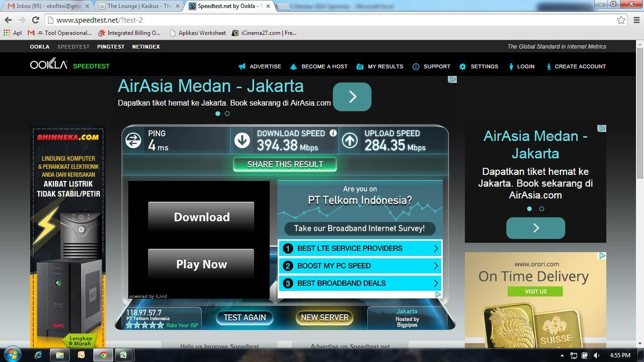This screenshot has width=644, height=362.
Task: Open Integrated Billing bookmark
Action: (130, 33)
